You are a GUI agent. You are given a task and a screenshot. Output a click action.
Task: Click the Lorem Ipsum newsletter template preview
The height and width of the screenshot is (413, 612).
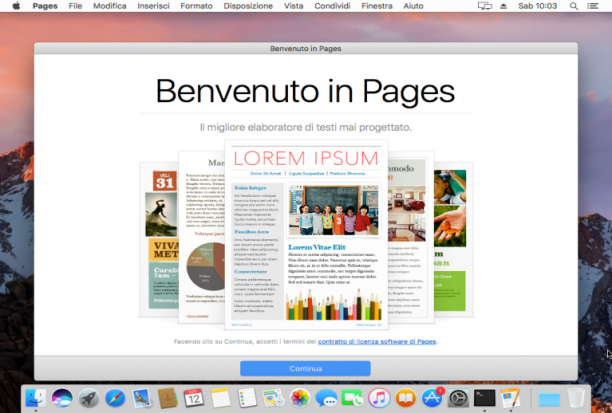coord(306,235)
